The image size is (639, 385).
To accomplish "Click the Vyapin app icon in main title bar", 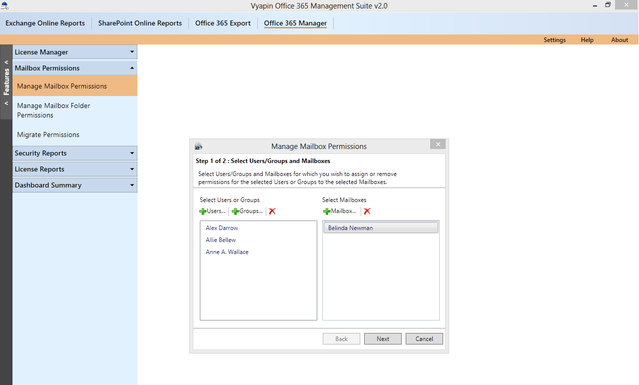I will pos(4,5).
